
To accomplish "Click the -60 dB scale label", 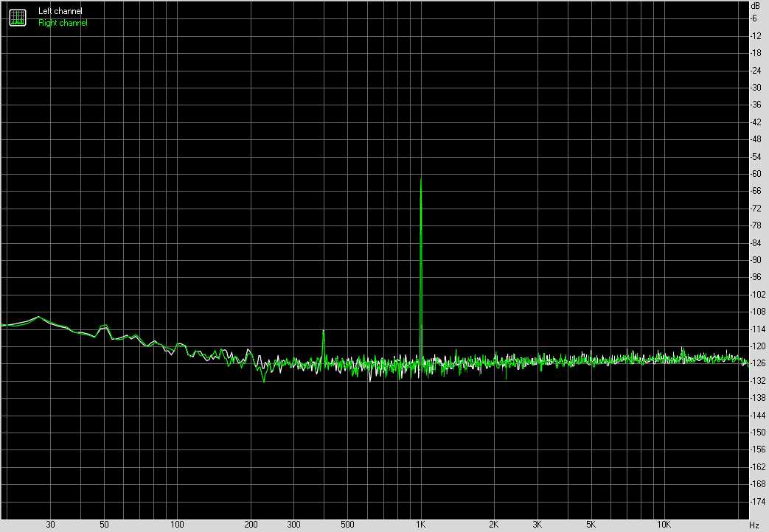I will click(756, 174).
